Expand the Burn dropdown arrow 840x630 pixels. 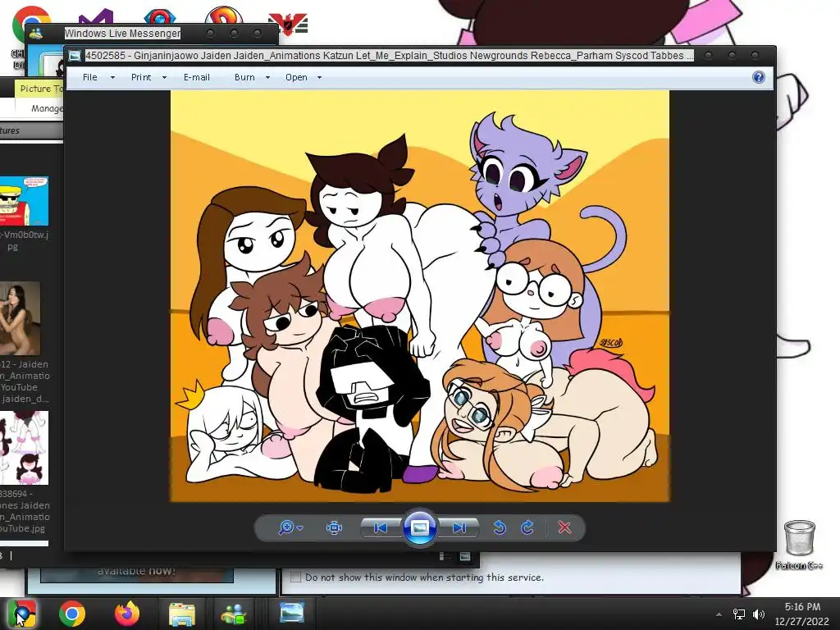coord(268,78)
